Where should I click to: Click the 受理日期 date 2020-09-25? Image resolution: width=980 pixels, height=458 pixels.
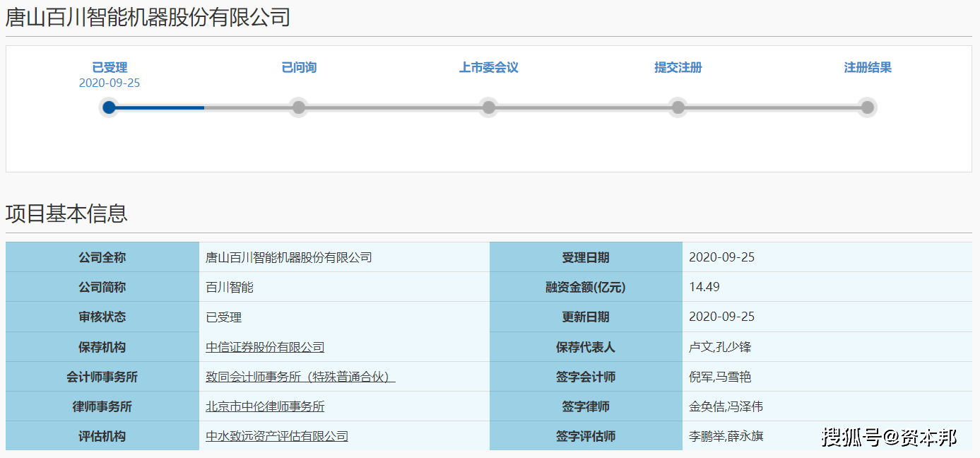[722, 257]
